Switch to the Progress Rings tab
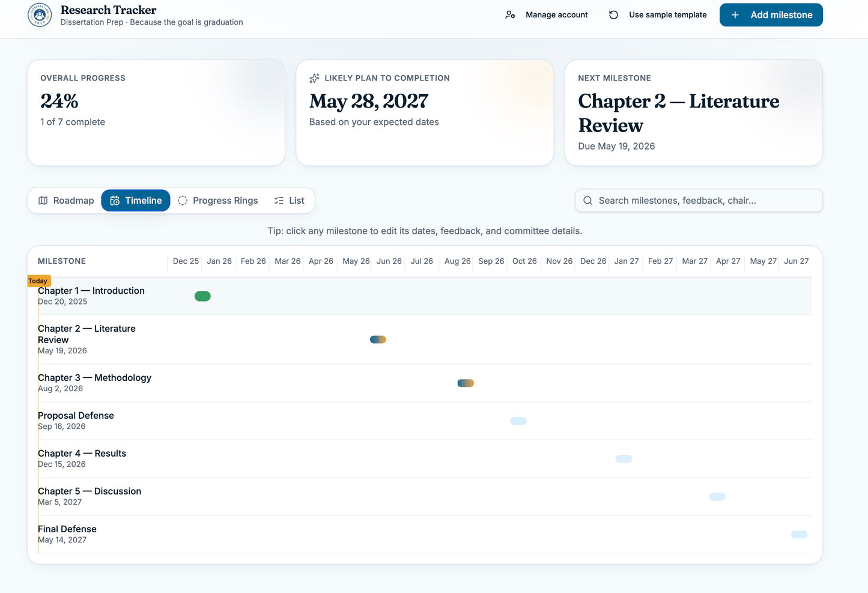 coord(217,201)
